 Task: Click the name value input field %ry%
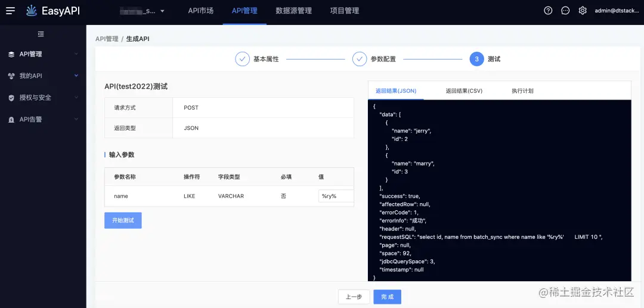click(x=336, y=196)
